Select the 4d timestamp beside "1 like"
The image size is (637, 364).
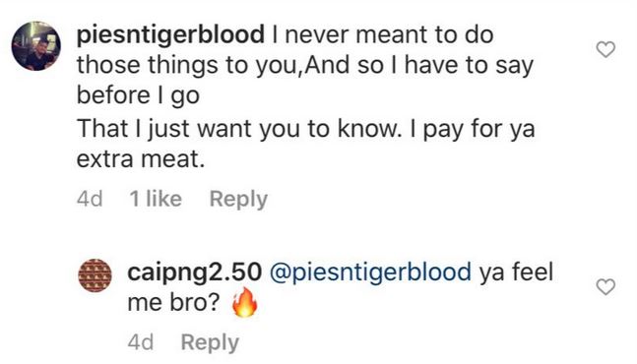click(x=90, y=199)
